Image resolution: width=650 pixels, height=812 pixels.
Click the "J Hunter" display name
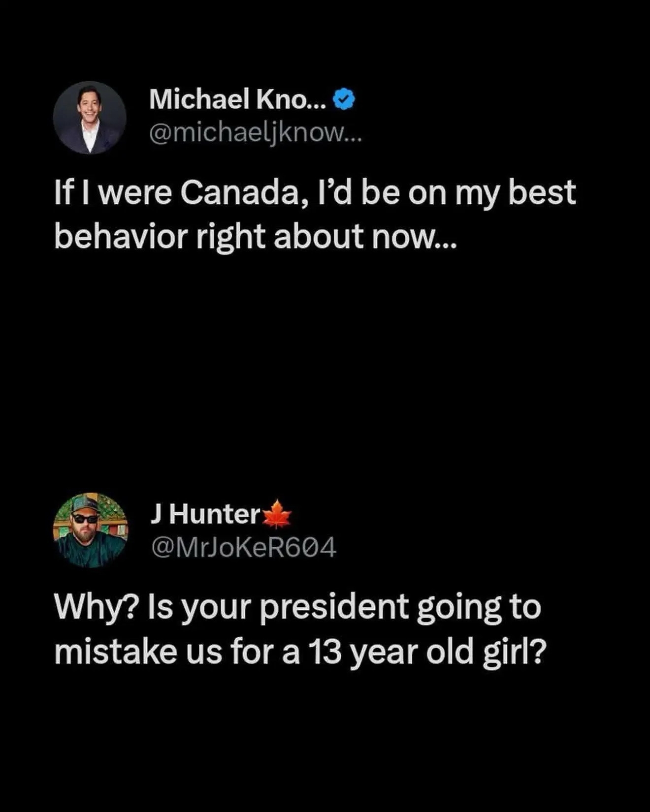[205, 514]
